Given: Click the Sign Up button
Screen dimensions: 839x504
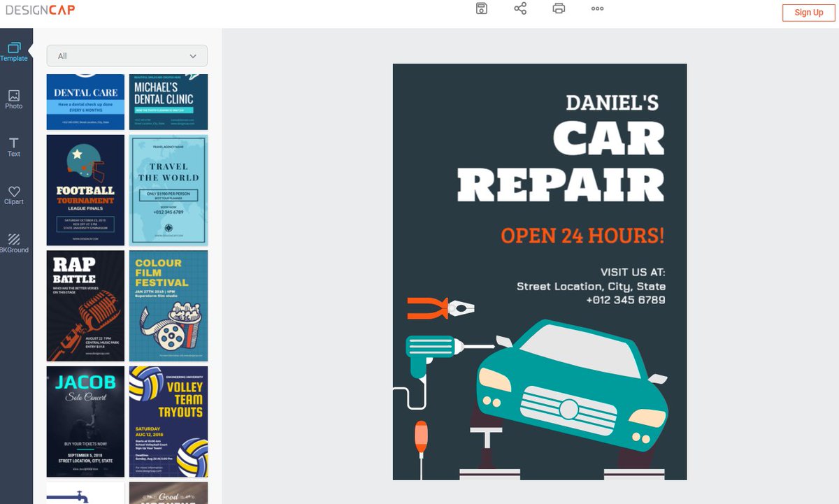Looking at the screenshot, I should 808,12.
